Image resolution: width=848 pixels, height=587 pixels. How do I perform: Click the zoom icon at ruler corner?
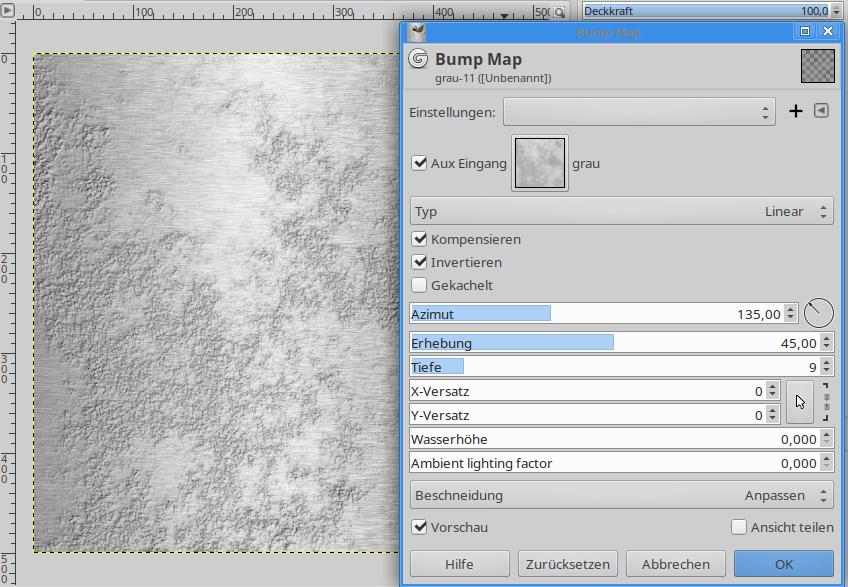coord(560,11)
